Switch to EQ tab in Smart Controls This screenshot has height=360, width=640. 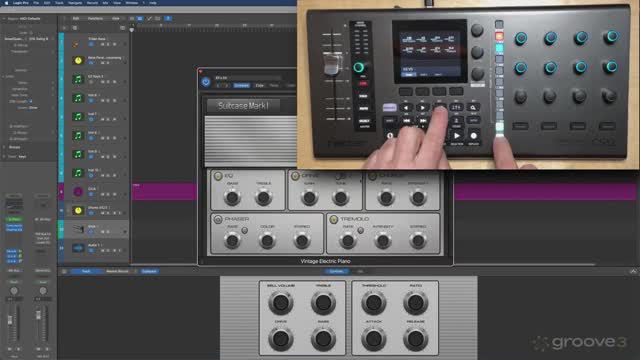point(360,271)
